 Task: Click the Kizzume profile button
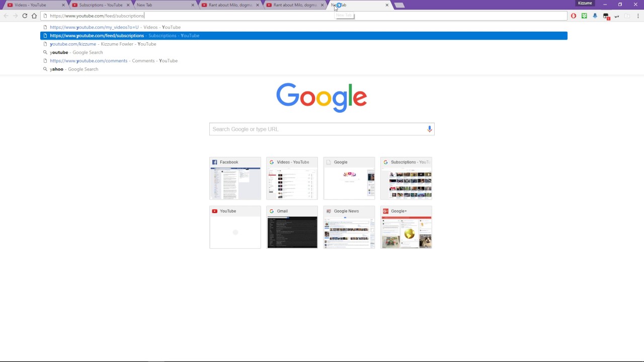pyautogui.click(x=585, y=4)
